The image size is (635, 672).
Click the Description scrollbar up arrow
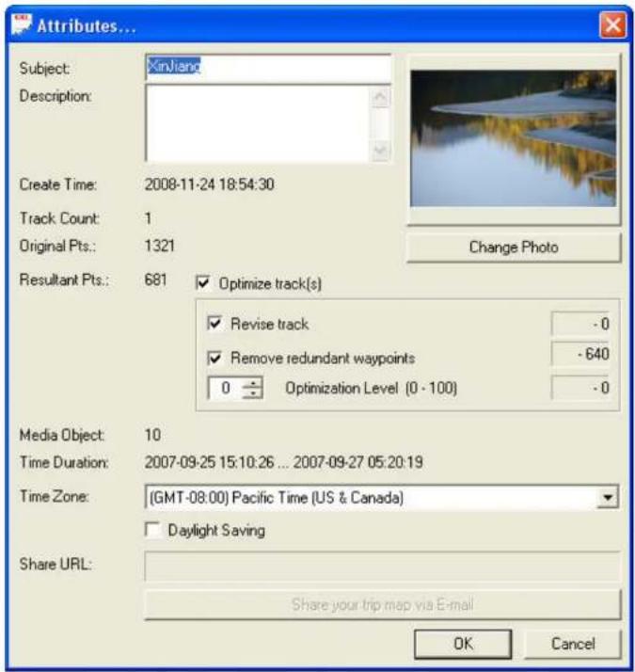pos(380,98)
